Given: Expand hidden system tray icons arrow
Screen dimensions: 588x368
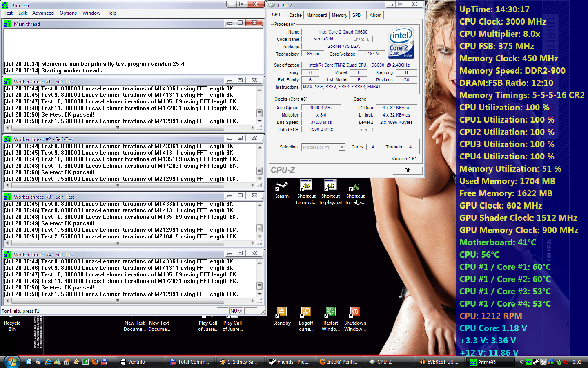Looking at the screenshot, I should pyautogui.click(x=521, y=362).
